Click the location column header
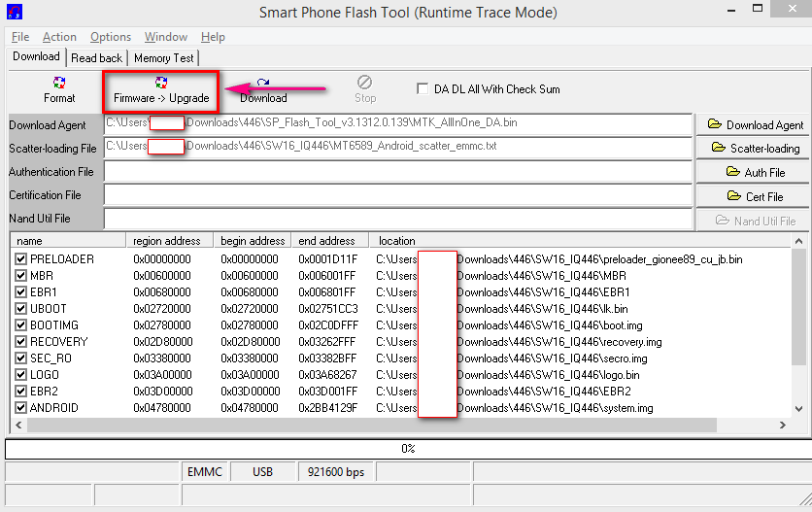This screenshot has height=512, width=812. click(397, 241)
